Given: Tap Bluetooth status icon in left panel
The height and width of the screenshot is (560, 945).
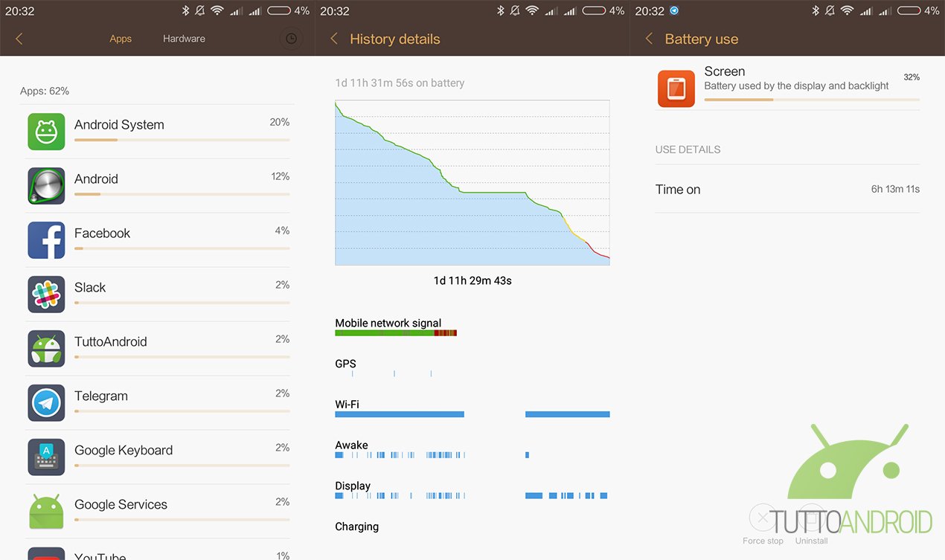Looking at the screenshot, I should pos(185,11).
